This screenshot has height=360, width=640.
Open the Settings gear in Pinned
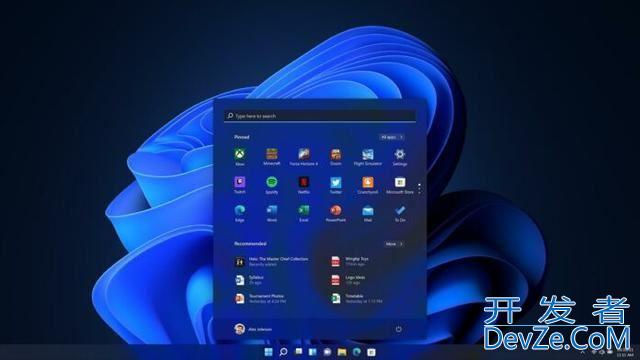(x=400, y=157)
